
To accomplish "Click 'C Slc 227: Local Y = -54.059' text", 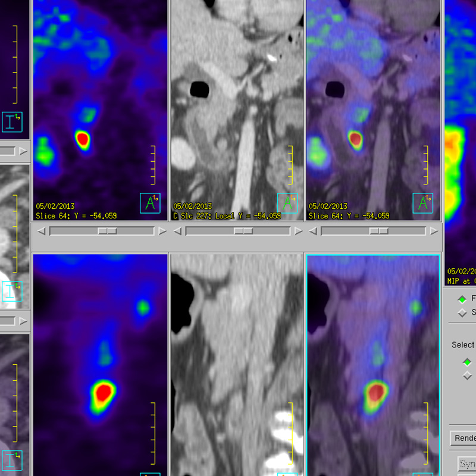I will point(227,216).
